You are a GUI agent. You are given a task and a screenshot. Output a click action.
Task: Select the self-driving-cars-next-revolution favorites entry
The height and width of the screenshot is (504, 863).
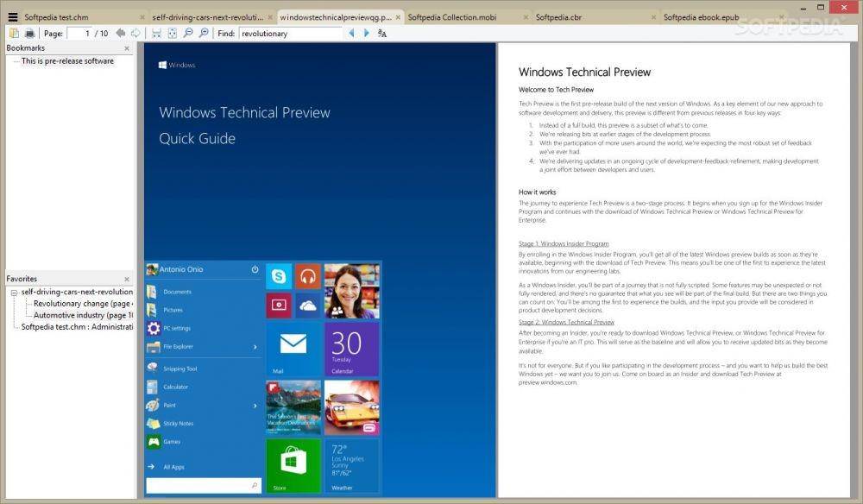(77, 292)
